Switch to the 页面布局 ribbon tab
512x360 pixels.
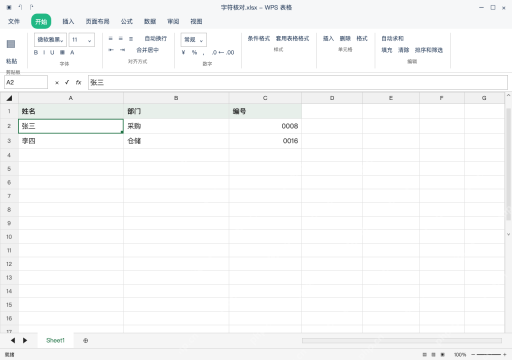[x=97, y=21]
